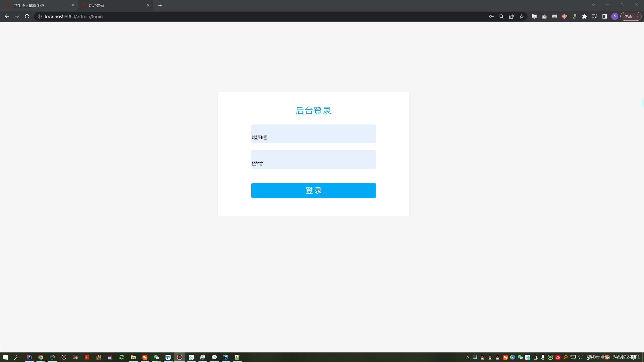Open the purple S profile avatar
The image size is (644, 362).
(615, 17)
